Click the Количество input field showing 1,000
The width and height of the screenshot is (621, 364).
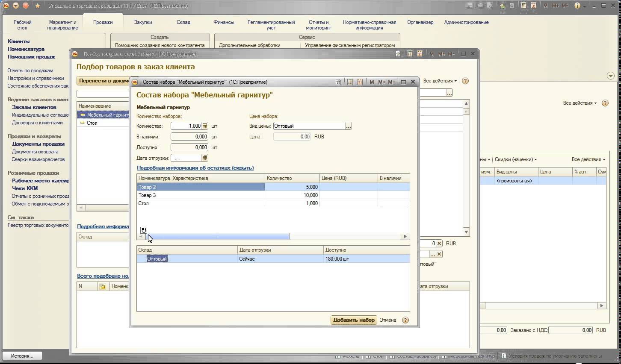coord(186,126)
